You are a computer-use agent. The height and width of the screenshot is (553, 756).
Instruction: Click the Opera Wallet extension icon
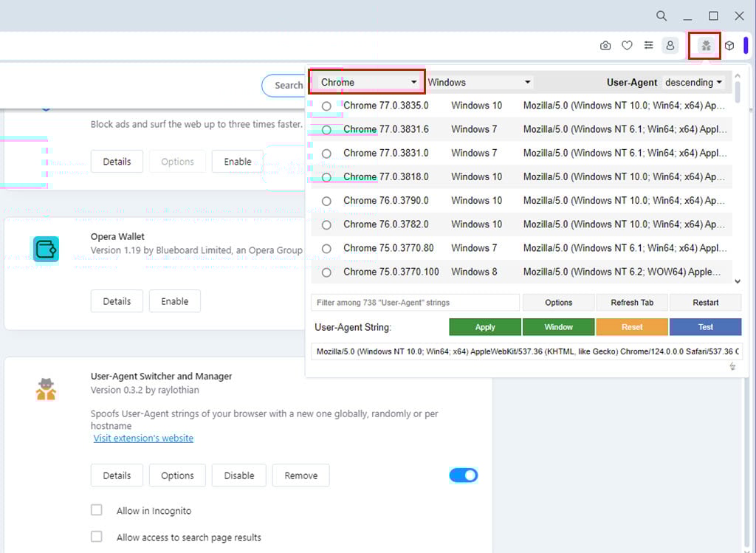click(47, 250)
